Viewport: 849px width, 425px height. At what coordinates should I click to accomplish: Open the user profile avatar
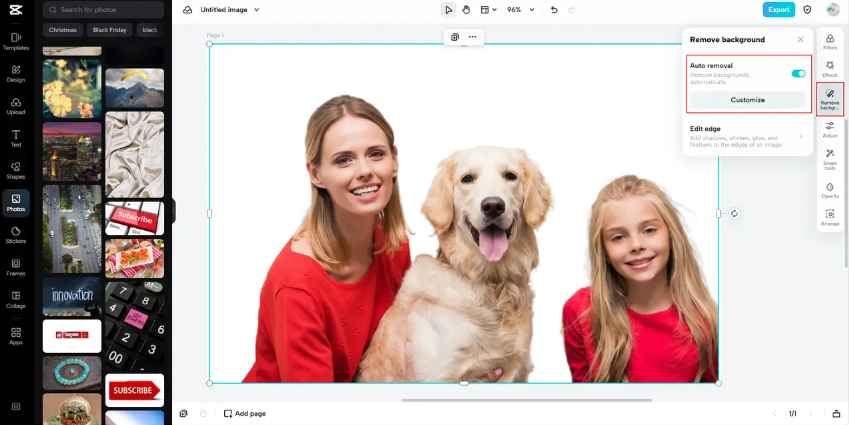833,10
